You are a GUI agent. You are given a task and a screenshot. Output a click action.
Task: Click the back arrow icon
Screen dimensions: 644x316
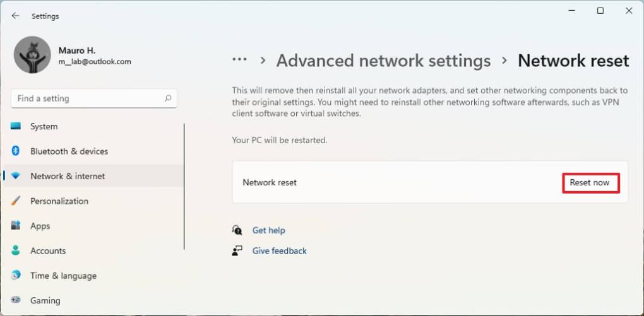click(x=16, y=16)
